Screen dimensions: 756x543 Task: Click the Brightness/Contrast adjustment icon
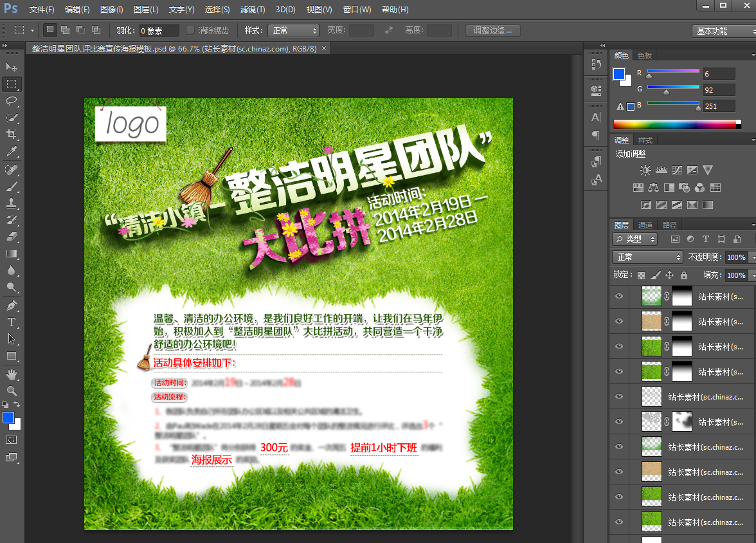(x=645, y=170)
